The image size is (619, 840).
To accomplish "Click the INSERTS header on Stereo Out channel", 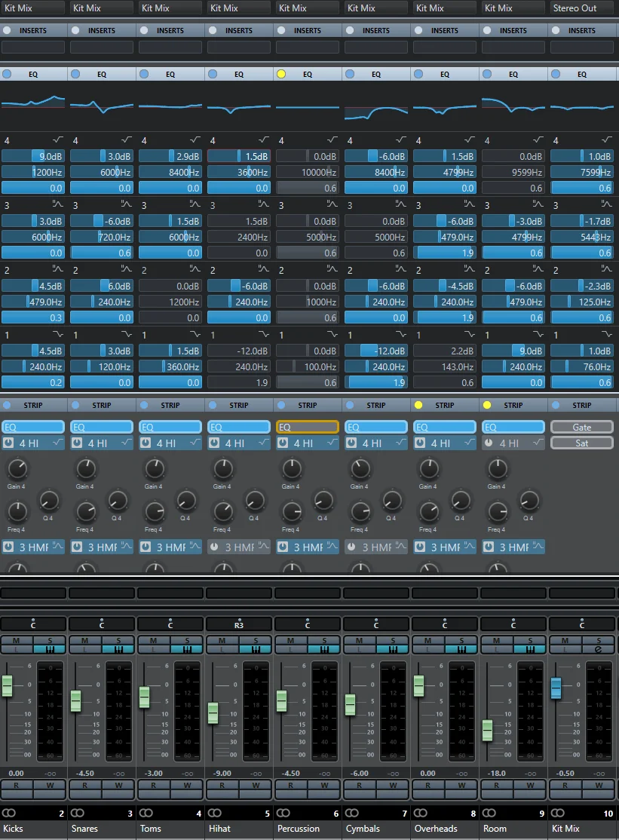I will pos(582,30).
